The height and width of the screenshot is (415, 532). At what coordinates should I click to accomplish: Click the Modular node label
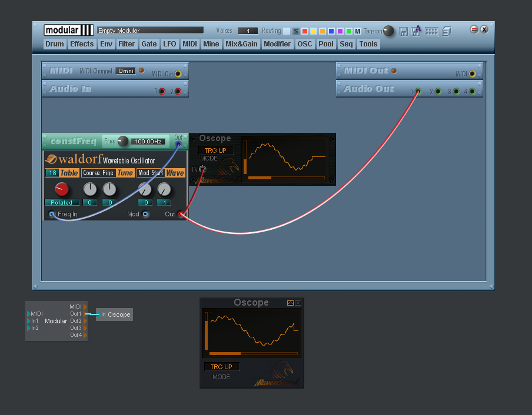56,321
